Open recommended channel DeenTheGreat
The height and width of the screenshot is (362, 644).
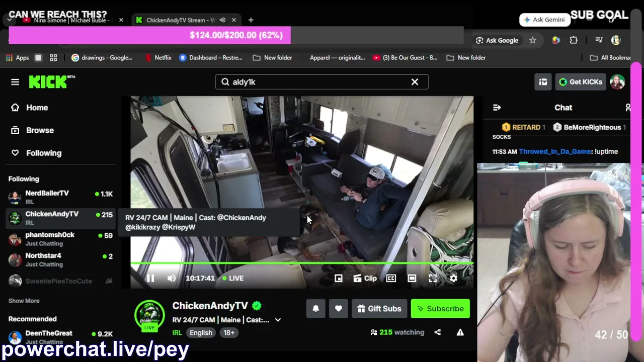[x=61, y=337]
